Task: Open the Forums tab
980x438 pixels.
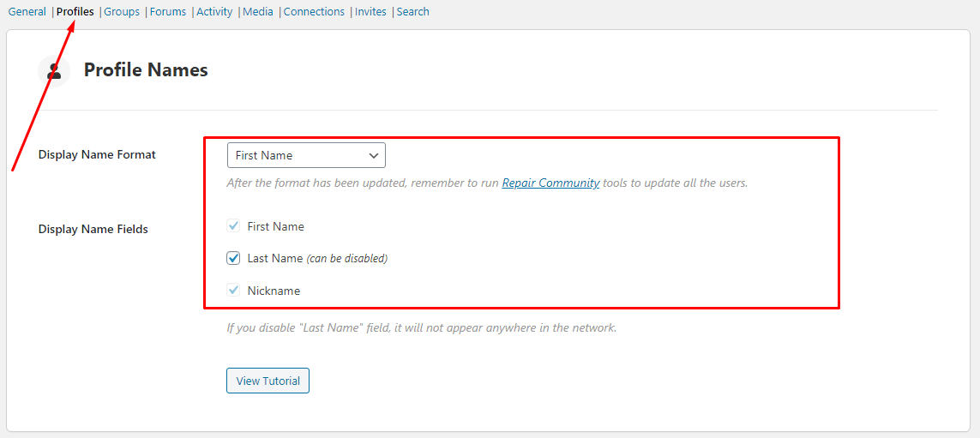Action: coord(168,11)
